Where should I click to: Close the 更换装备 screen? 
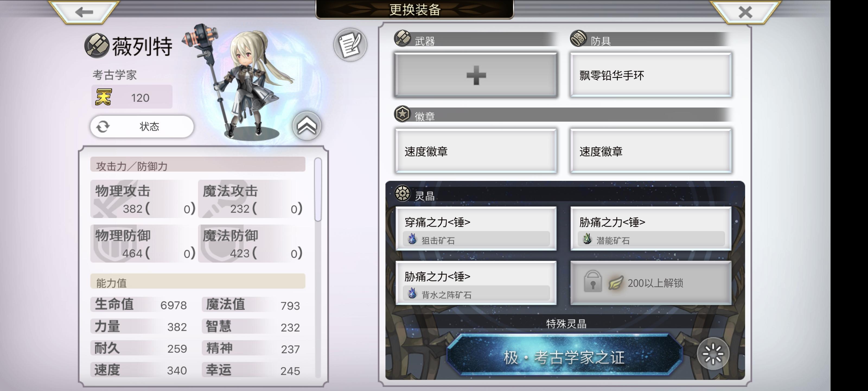pos(745,12)
